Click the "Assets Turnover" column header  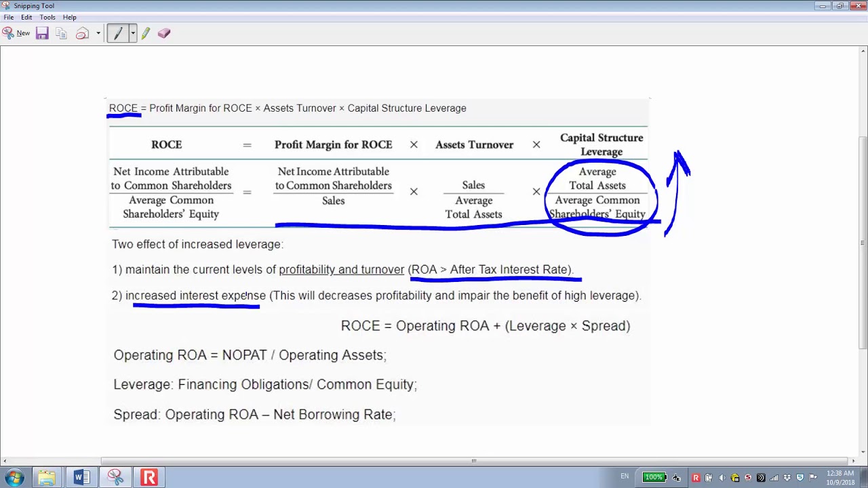coord(474,144)
